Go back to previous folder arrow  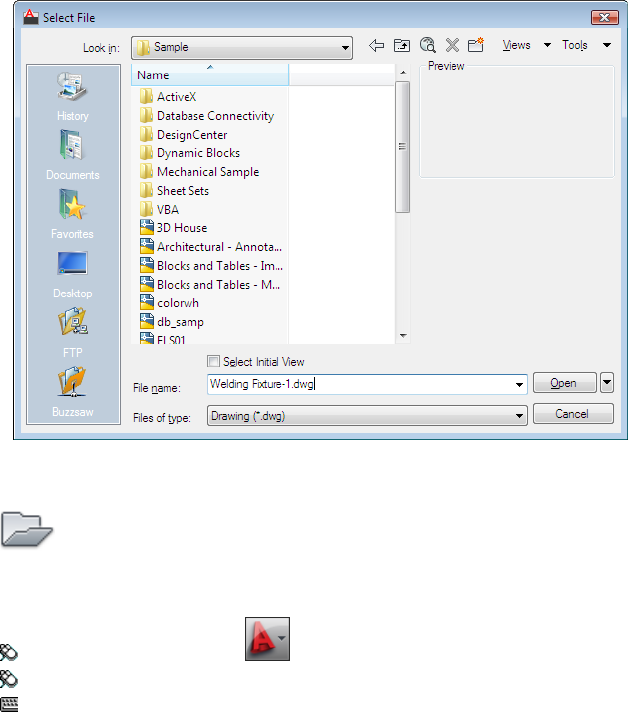pos(376,45)
